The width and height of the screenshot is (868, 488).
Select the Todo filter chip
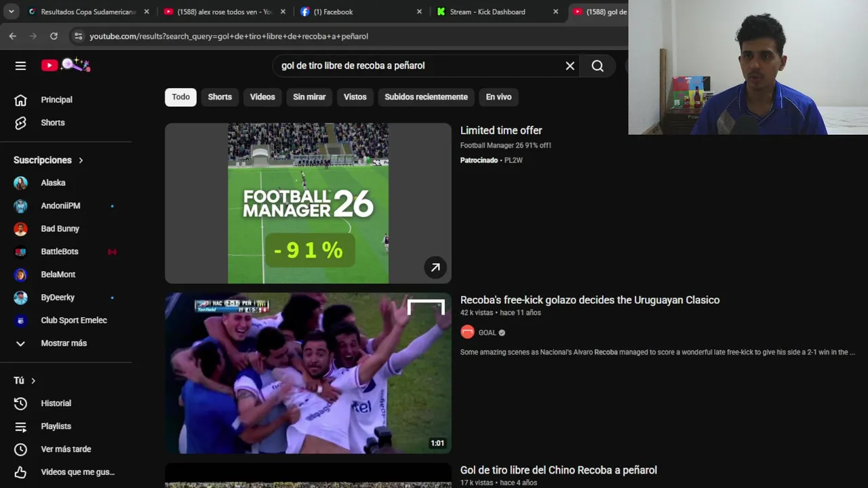180,97
